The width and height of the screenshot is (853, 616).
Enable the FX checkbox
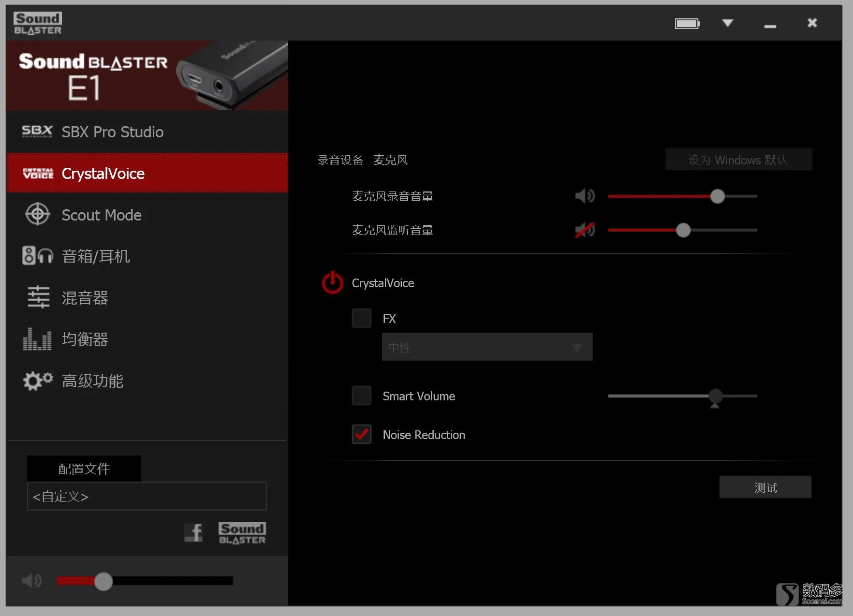[362, 318]
